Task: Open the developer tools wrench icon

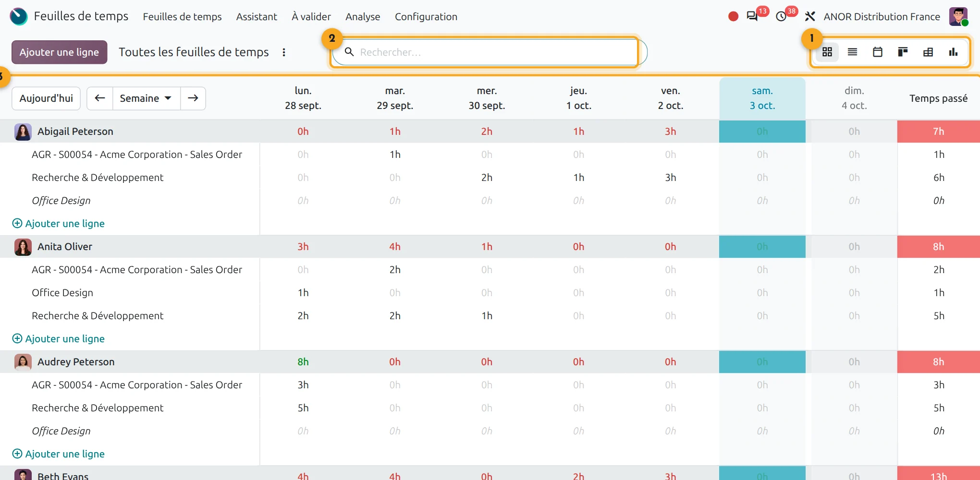Action: tap(810, 16)
